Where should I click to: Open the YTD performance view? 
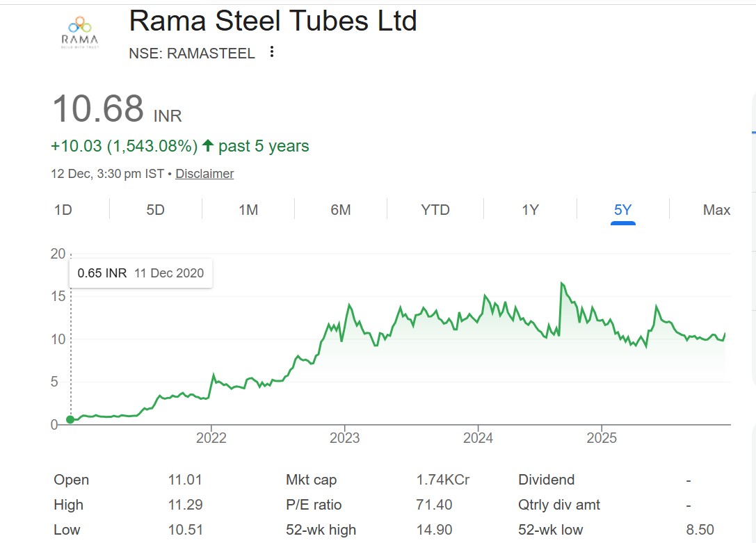coord(435,209)
